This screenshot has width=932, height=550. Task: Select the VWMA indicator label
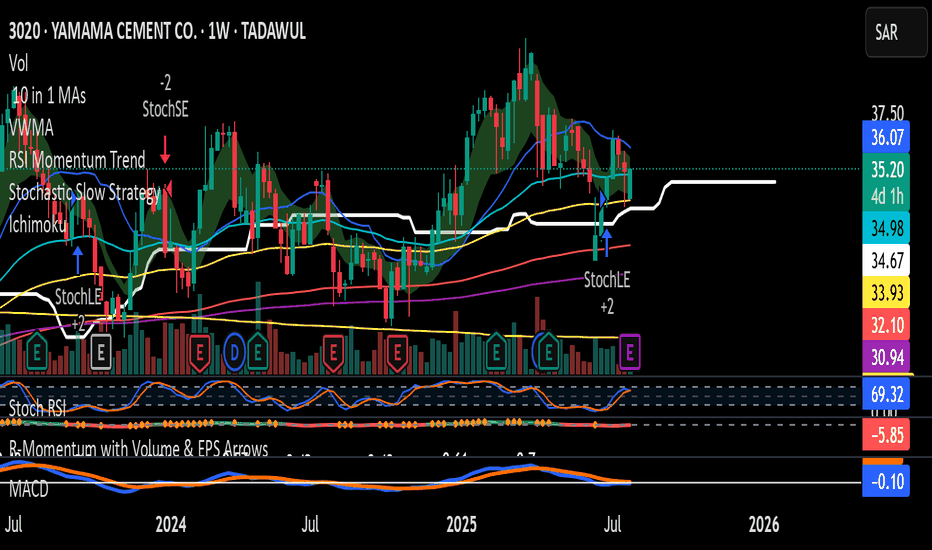(31, 128)
